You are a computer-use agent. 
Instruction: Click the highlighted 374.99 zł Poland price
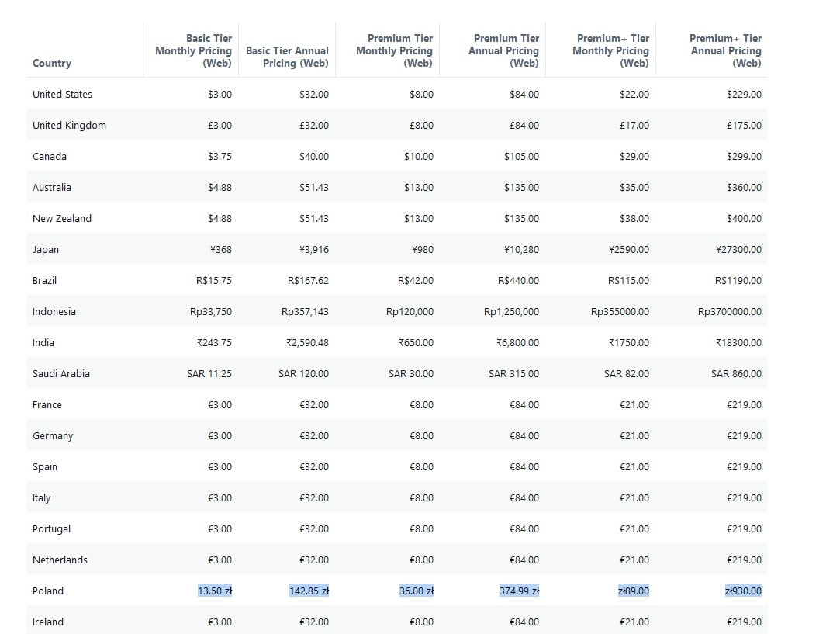519,591
